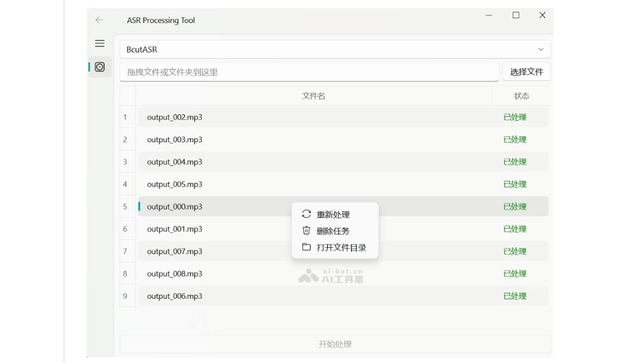Click the back arrow in the title bar
644x362 pixels.
99,20
